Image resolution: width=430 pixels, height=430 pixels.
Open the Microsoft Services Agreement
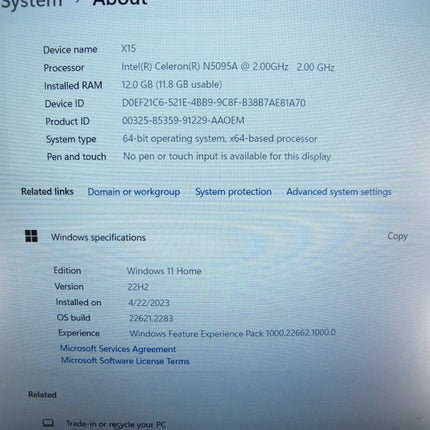[x=118, y=349]
